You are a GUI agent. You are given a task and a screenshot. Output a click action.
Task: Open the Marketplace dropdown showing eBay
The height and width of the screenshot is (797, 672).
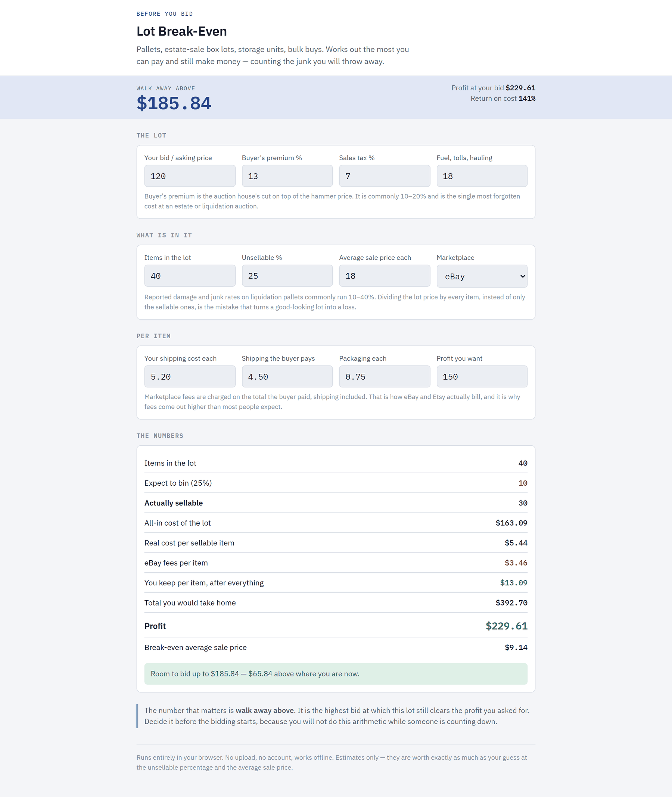click(482, 276)
